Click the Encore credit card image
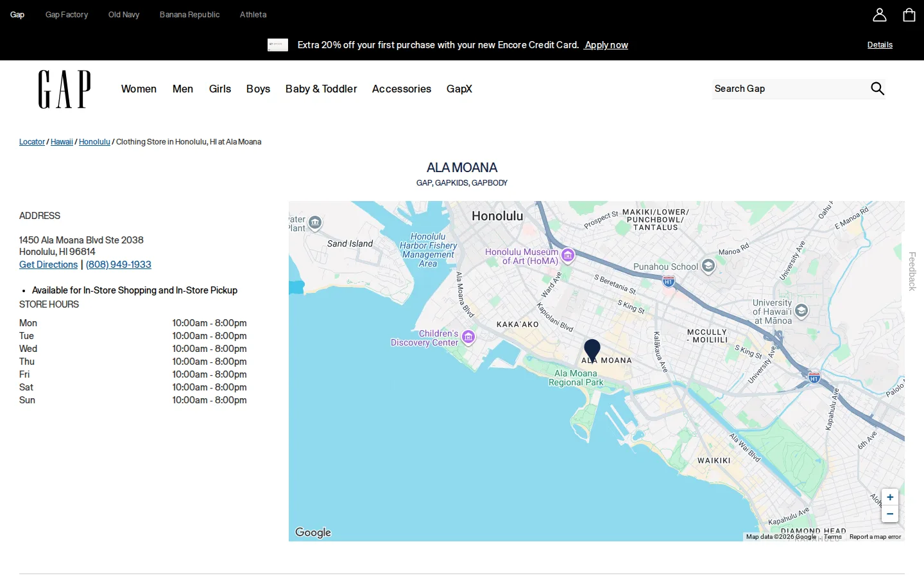 (x=278, y=45)
